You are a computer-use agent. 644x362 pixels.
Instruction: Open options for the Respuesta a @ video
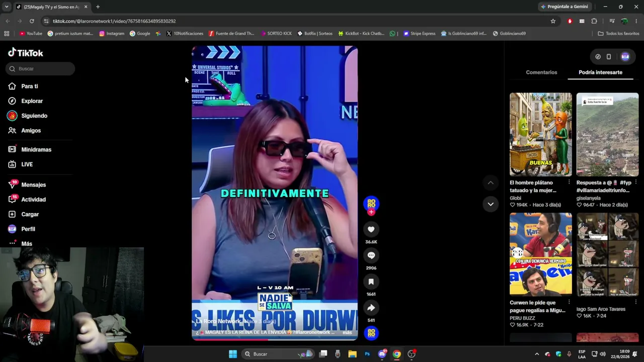(x=636, y=182)
